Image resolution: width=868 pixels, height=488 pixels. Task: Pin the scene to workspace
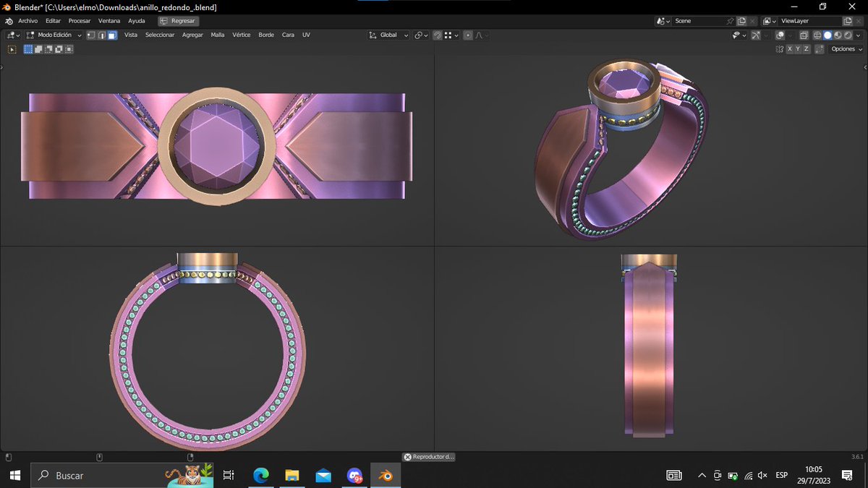pyautogui.click(x=730, y=21)
